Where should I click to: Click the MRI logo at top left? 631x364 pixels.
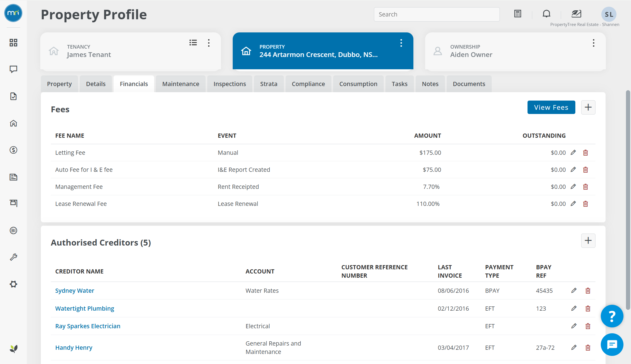pos(13,13)
